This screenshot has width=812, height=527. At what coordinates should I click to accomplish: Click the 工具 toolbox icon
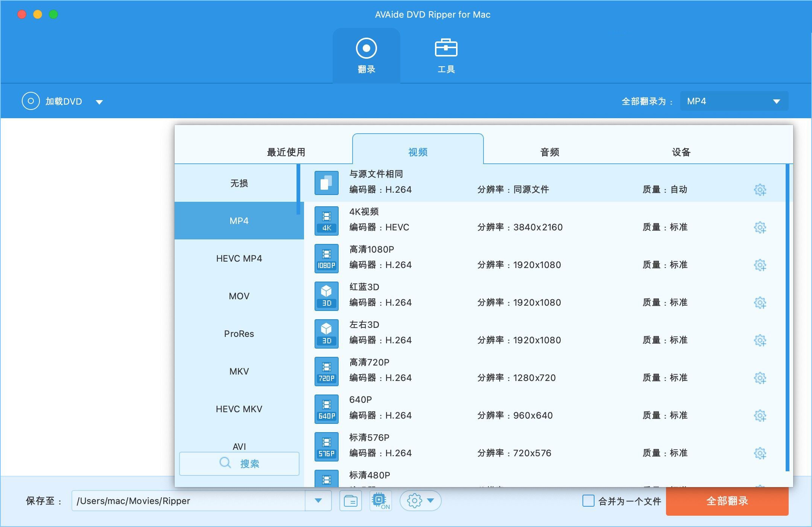pyautogui.click(x=446, y=47)
